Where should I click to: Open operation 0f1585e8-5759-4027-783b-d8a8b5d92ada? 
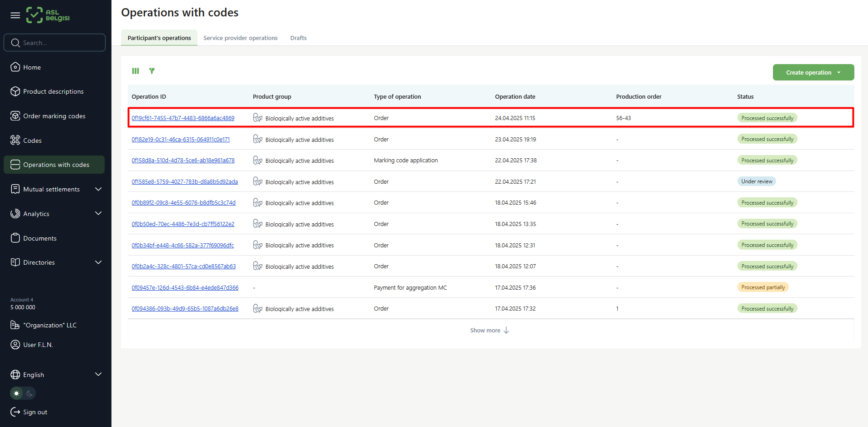point(185,181)
